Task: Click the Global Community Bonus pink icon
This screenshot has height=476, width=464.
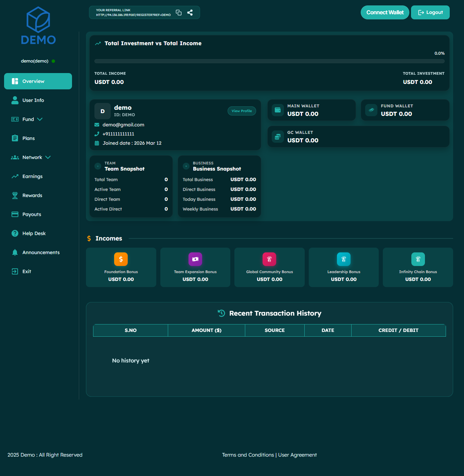Action: [269, 259]
